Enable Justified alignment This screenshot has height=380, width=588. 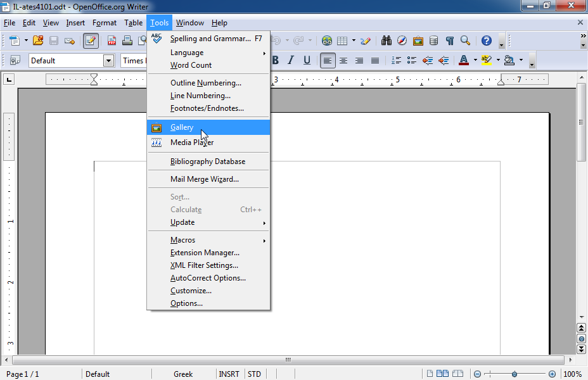click(374, 60)
